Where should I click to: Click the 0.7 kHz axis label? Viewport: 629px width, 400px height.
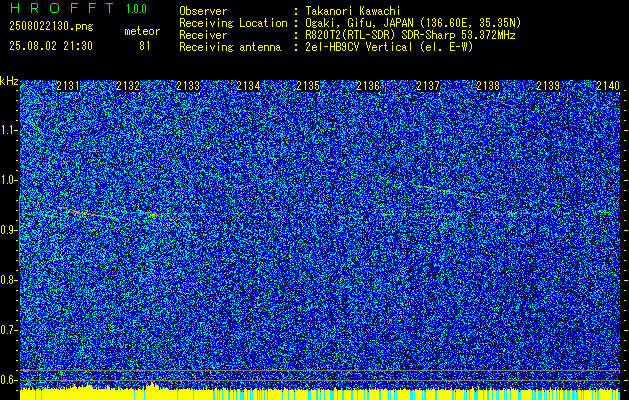(x=8, y=330)
